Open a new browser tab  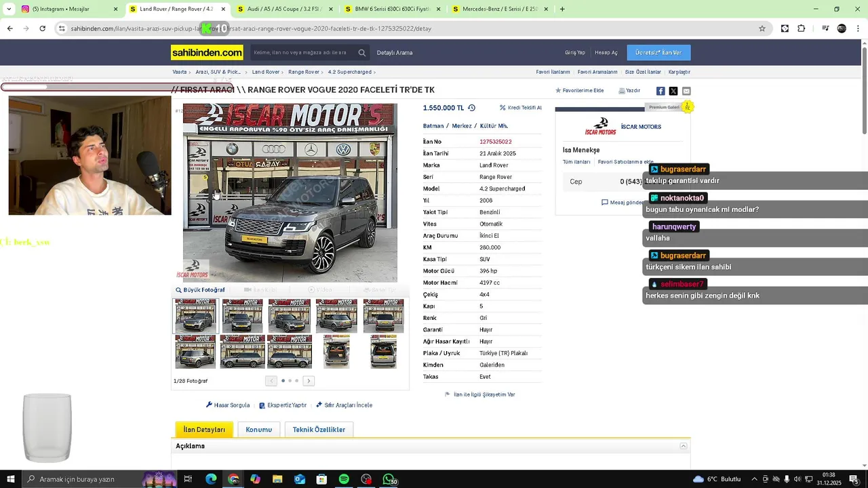coord(562,9)
